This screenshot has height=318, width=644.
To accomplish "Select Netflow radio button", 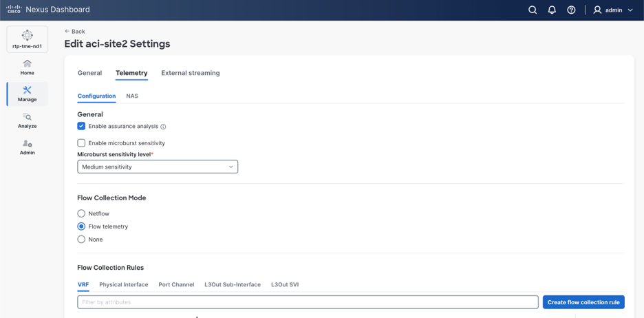I will point(81,213).
